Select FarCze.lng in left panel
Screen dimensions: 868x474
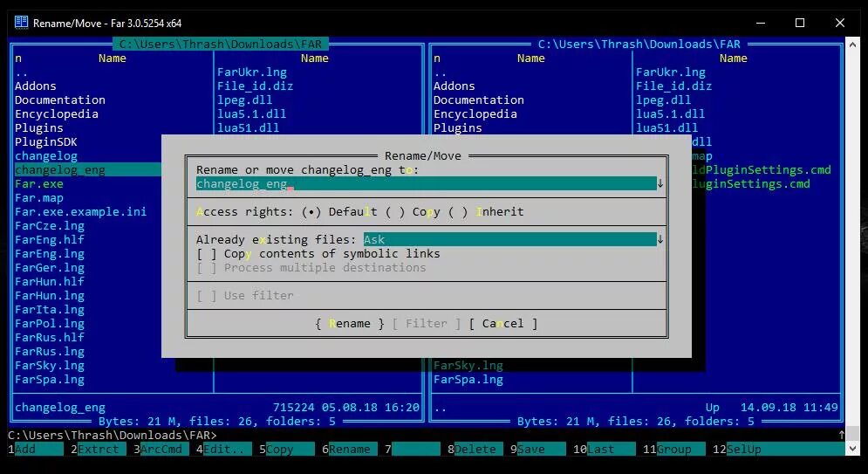point(49,225)
